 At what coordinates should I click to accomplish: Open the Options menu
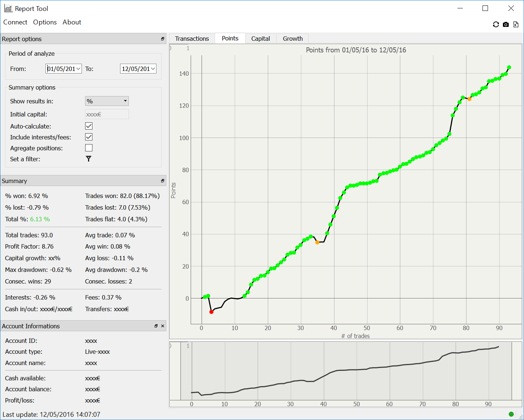point(45,22)
